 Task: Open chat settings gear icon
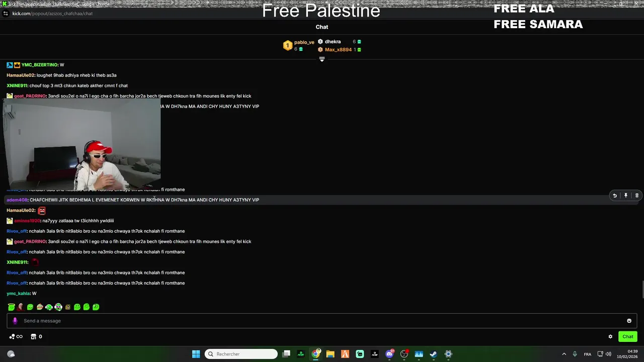(x=610, y=337)
